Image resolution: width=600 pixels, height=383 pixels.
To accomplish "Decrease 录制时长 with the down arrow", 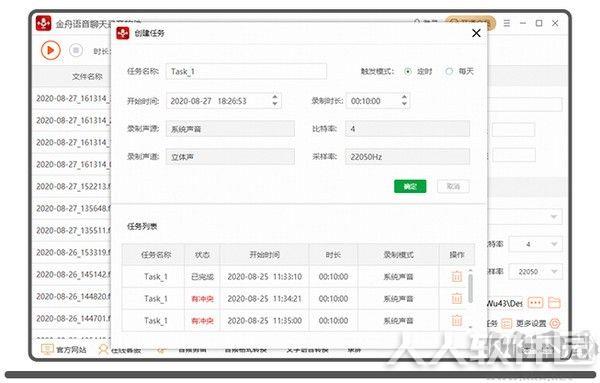I will pyautogui.click(x=404, y=104).
